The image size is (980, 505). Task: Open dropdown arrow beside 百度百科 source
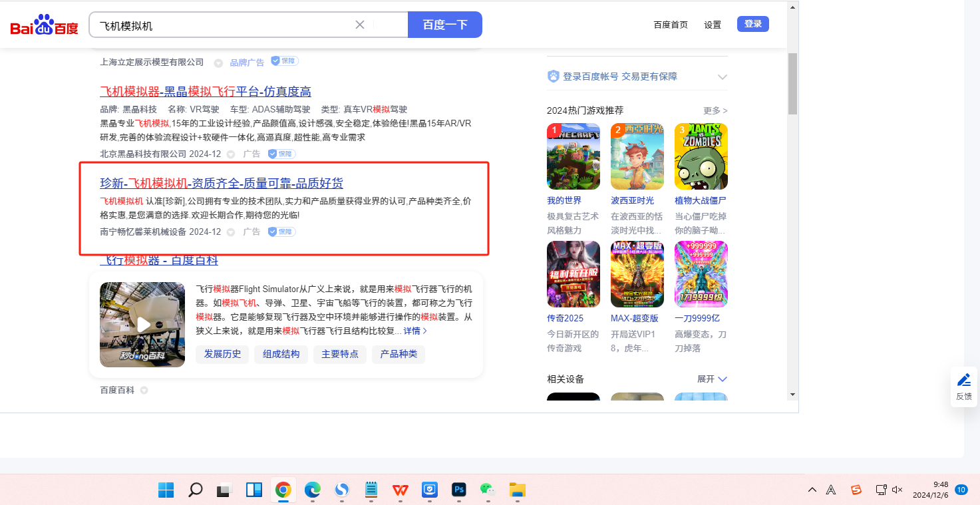pos(144,391)
